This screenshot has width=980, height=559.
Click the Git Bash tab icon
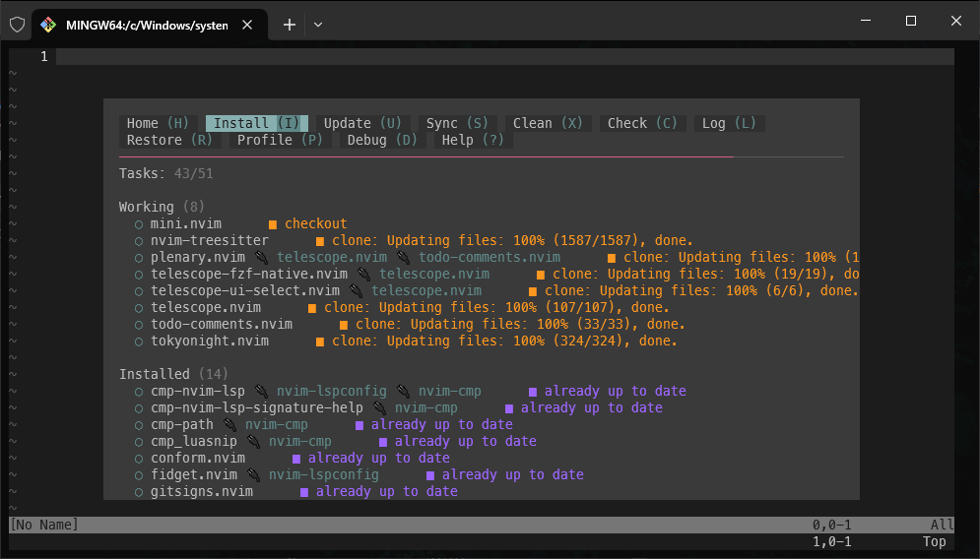[48, 25]
